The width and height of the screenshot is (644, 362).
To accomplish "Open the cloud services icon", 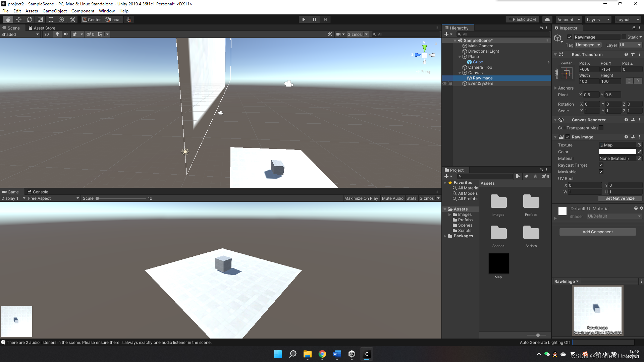I will point(547,19).
